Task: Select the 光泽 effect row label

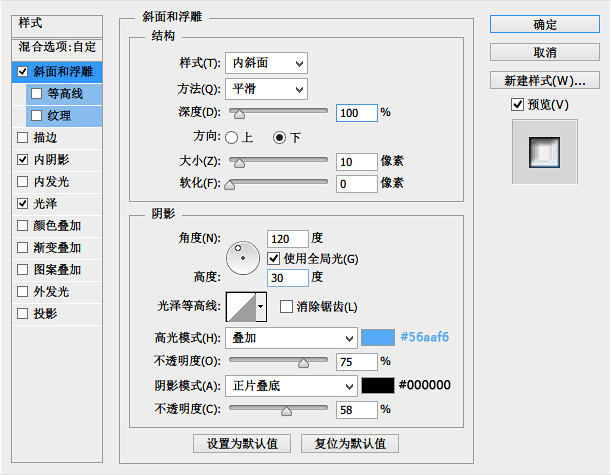Action: pos(46,203)
